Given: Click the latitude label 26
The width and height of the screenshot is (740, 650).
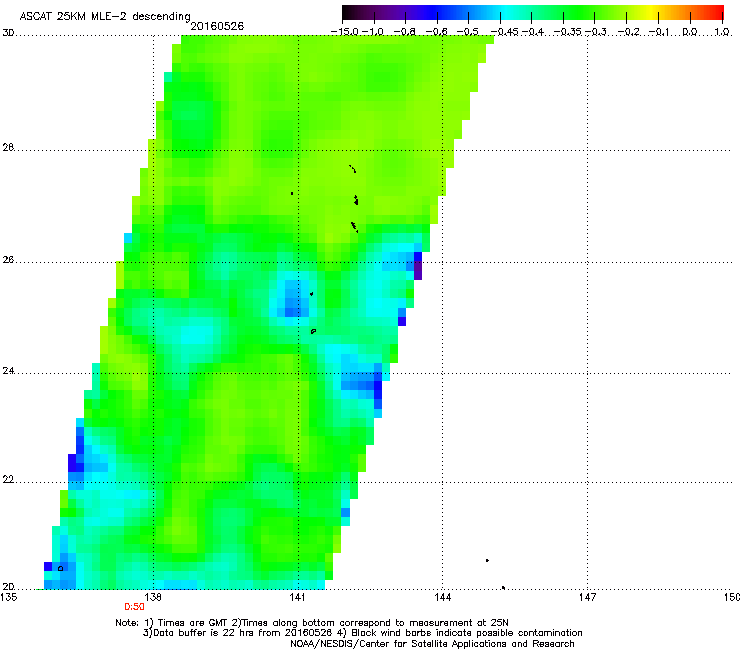Looking at the screenshot, I should 8,260.
